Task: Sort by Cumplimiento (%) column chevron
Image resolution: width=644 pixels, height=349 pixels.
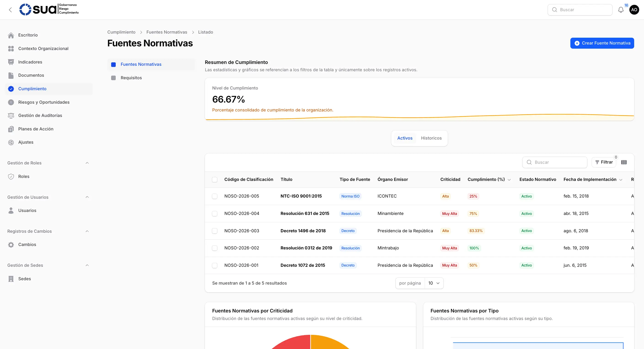Action: [x=509, y=180]
